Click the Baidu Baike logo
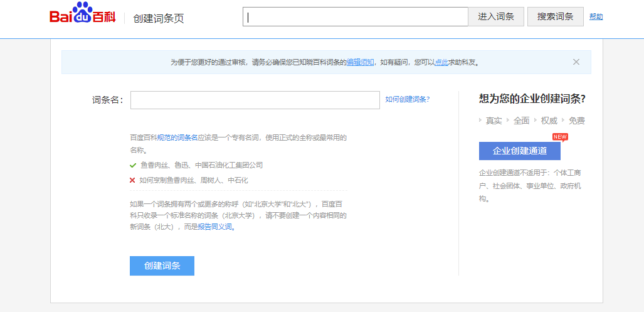Image resolution: width=644 pixels, height=312 pixels. (x=83, y=14)
